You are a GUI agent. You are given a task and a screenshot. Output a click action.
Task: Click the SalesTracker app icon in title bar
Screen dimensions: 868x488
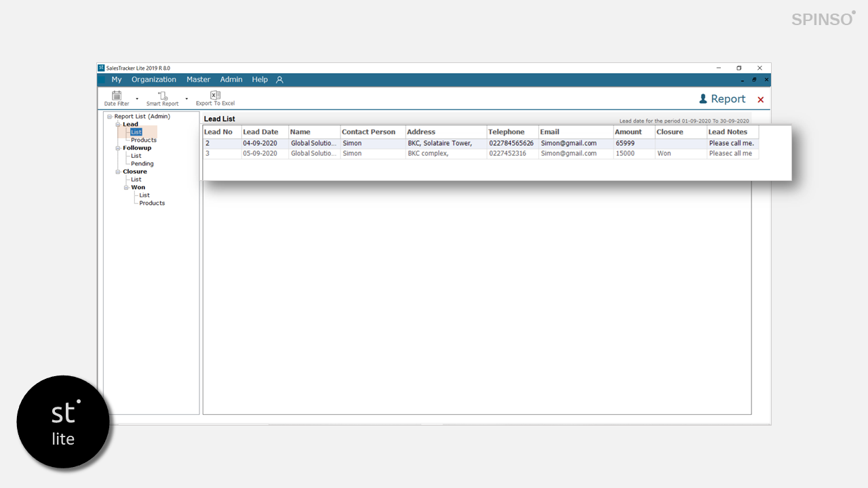point(101,68)
